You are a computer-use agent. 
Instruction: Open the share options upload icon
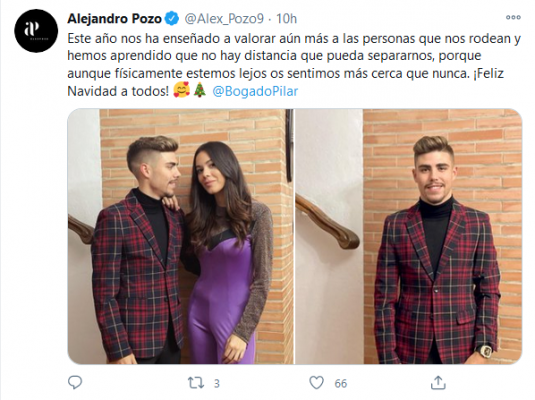438,383
